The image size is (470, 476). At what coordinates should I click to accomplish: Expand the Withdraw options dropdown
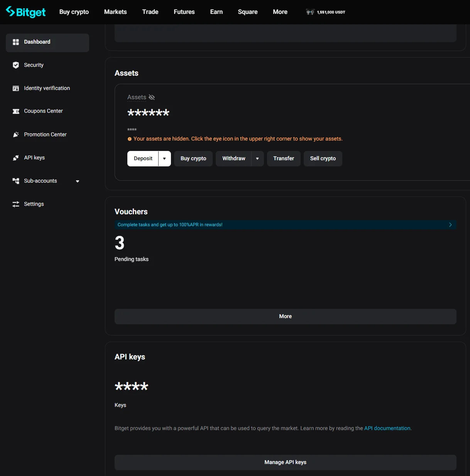257,158
